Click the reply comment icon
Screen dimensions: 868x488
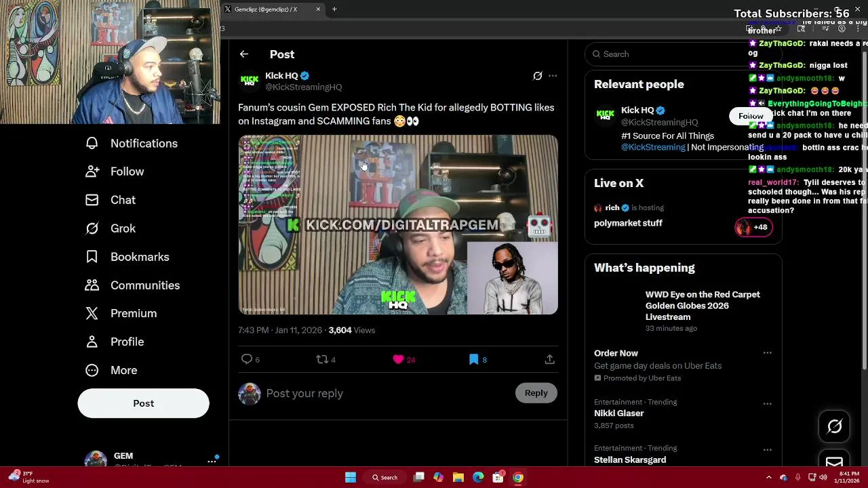pyautogui.click(x=247, y=359)
